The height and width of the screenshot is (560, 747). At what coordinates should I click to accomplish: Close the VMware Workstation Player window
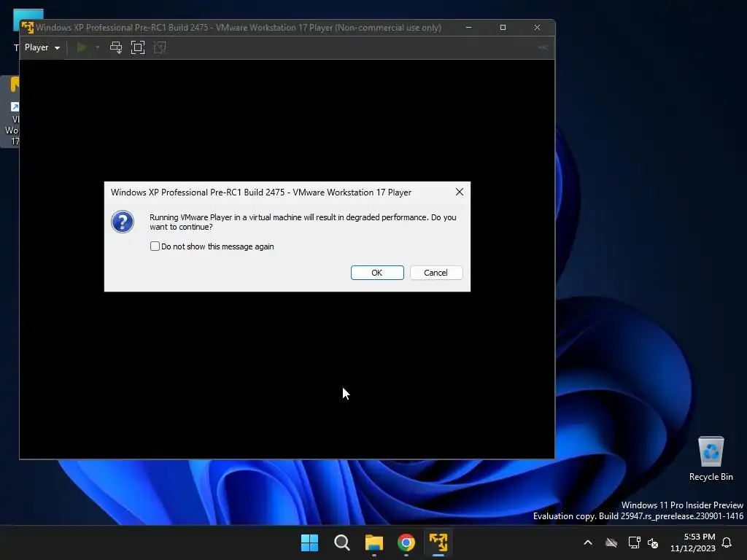pyautogui.click(x=537, y=28)
